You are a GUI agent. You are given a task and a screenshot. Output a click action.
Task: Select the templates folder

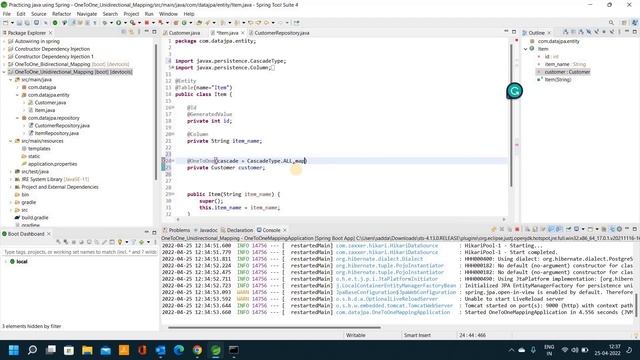(x=39, y=149)
